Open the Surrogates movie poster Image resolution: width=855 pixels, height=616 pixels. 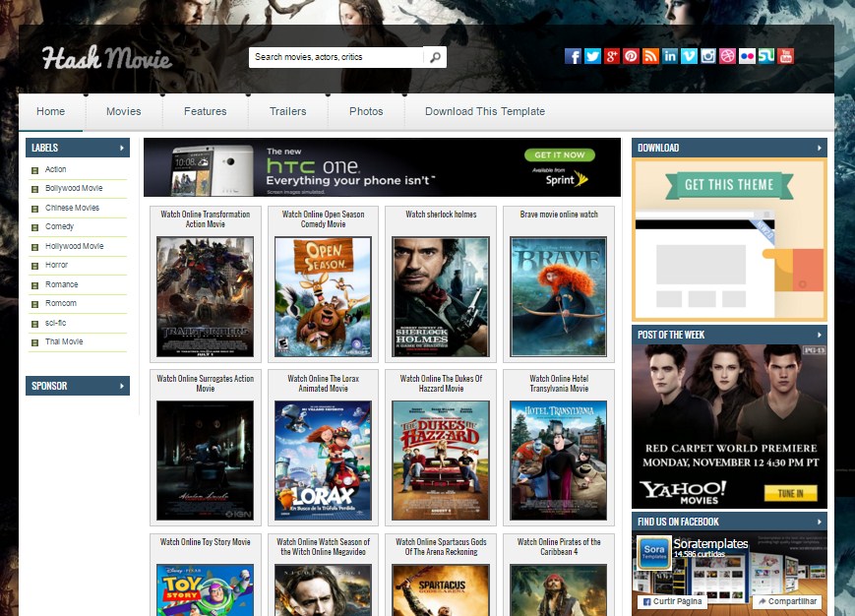(x=205, y=461)
